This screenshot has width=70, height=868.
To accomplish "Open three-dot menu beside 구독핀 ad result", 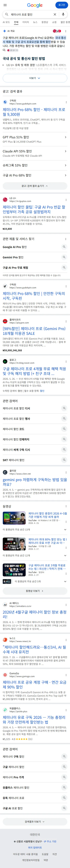I will (x=66, y=102).
